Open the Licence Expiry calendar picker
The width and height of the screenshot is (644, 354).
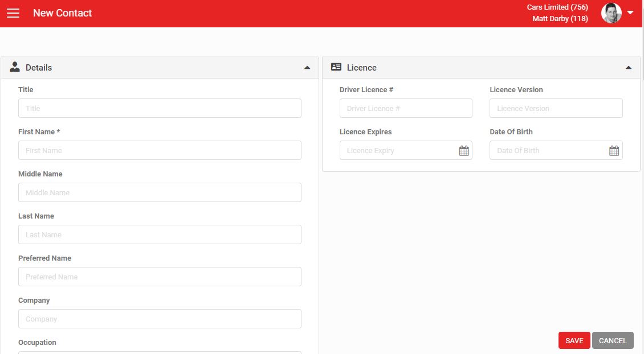coord(464,151)
